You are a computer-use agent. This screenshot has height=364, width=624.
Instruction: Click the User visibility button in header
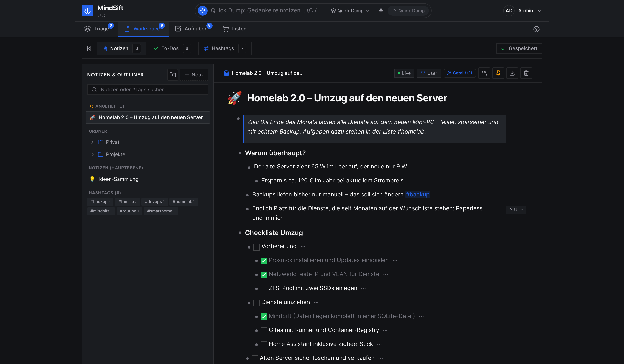click(429, 73)
